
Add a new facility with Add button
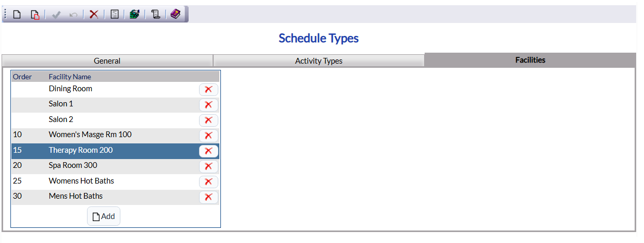click(104, 216)
